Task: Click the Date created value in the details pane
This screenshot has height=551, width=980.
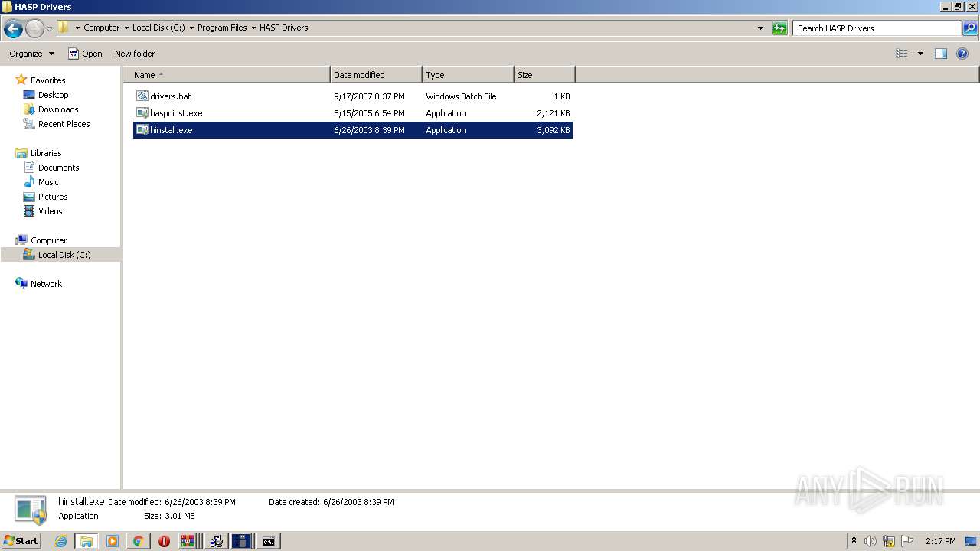Action: click(358, 502)
